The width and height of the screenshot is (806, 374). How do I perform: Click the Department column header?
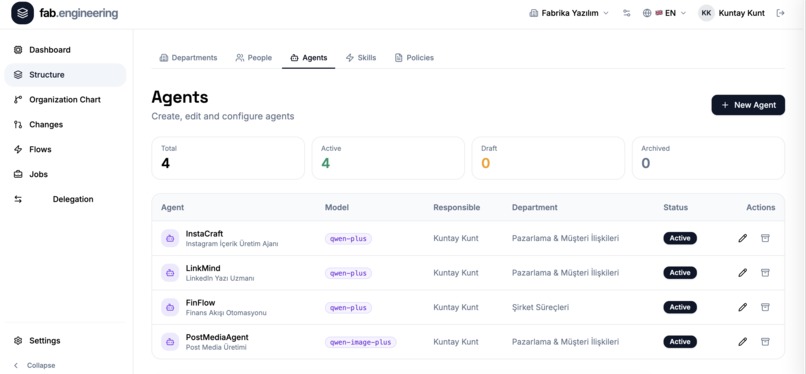[535, 208]
